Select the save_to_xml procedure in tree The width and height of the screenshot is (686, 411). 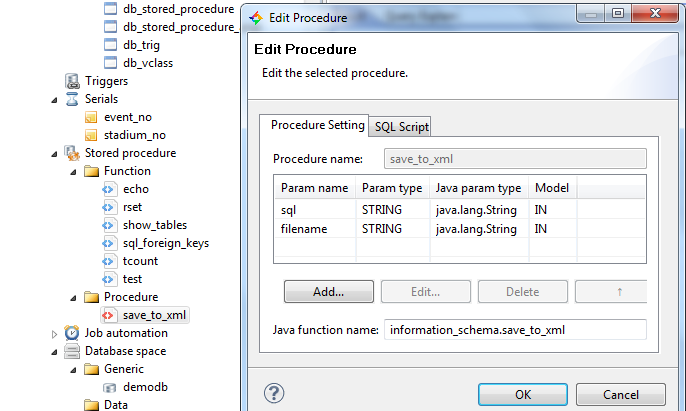[154, 315]
